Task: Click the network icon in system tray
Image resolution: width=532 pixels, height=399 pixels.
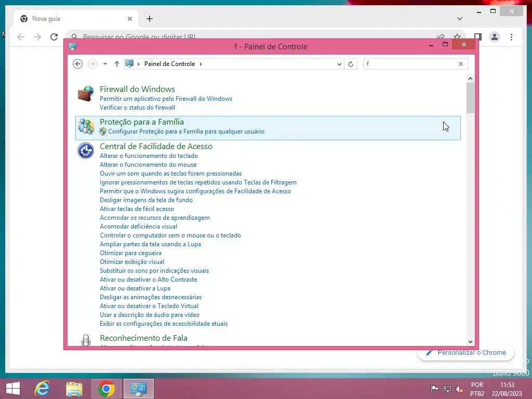Action: click(447, 389)
